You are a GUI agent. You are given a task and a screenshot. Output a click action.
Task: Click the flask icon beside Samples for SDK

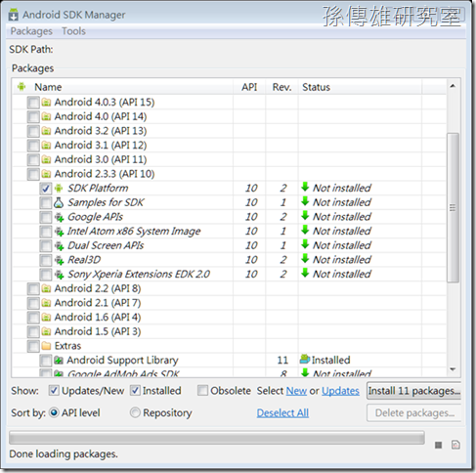pyautogui.click(x=59, y=202)
